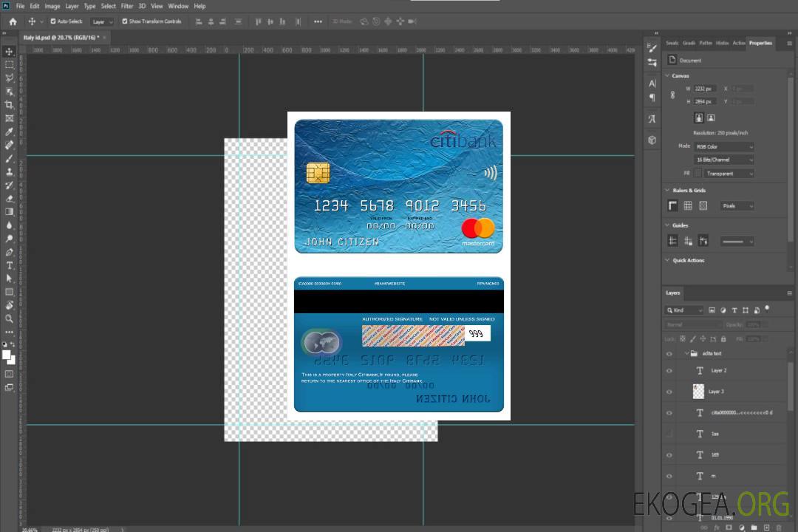The width and height of the screenshot is (798, 532).
Task: Select the Healing Brush tool
Action: [9, 145]
